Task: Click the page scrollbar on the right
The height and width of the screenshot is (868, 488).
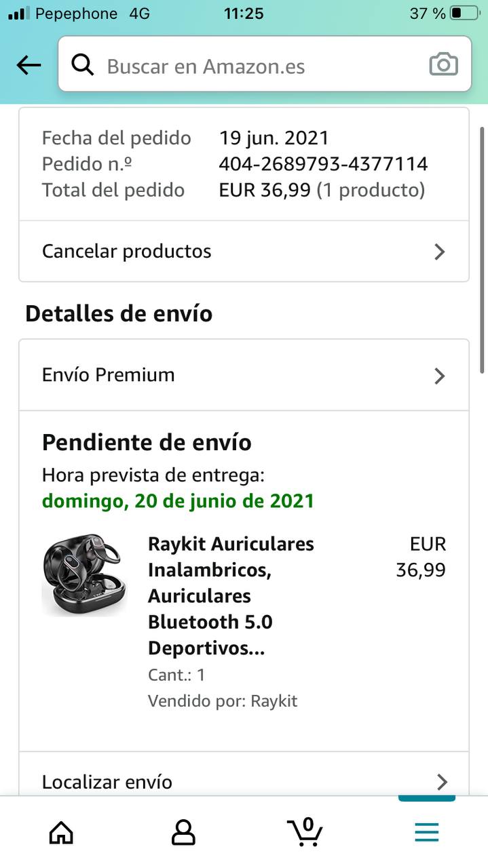Action: 482,248
